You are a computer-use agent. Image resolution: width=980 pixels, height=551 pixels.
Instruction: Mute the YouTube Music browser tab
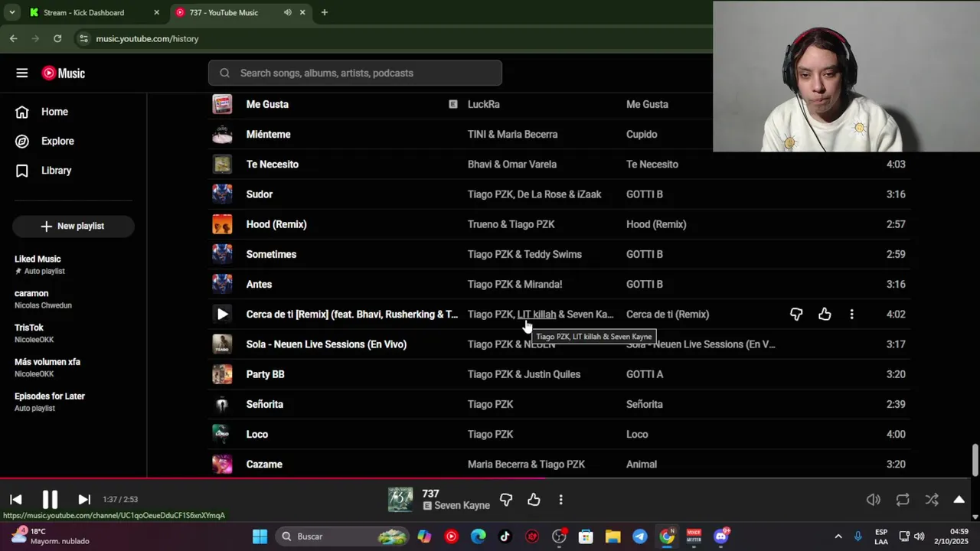287,12
